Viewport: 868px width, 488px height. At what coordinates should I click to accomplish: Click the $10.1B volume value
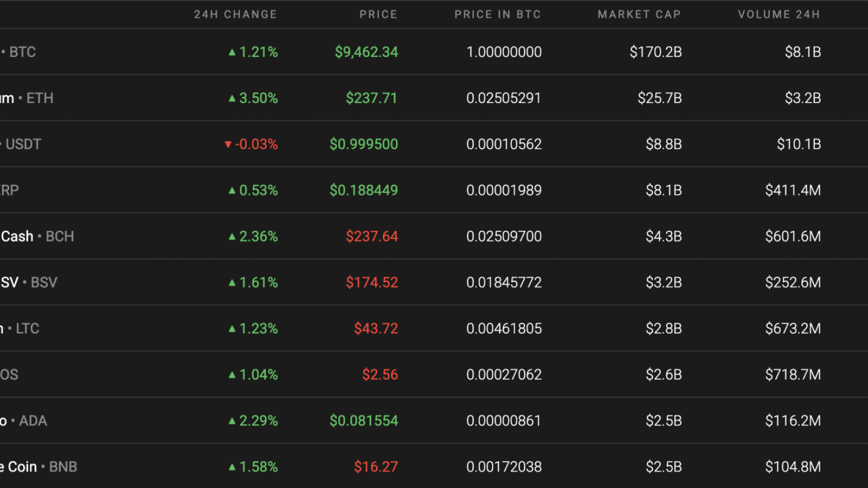coord(799,144)
